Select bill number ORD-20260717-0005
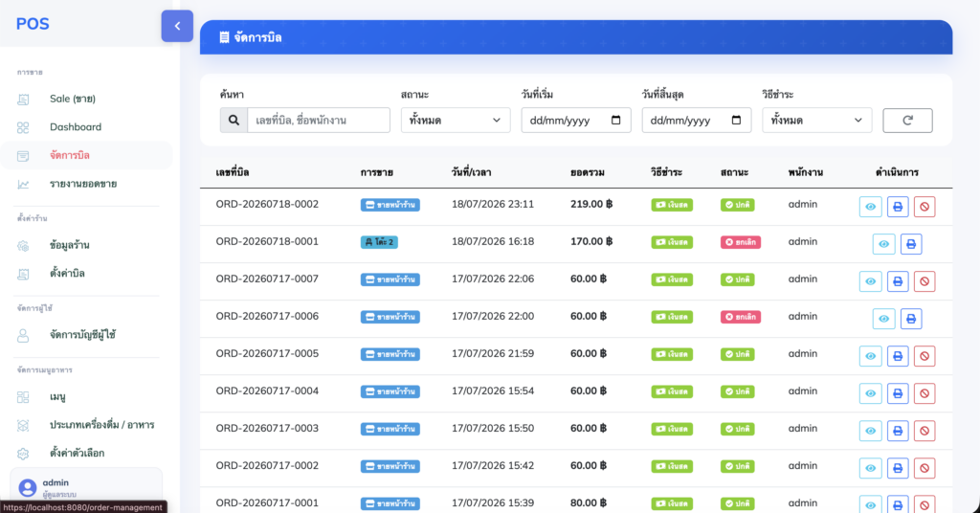Screen dimensions: 980x513 tap(267, 354)
